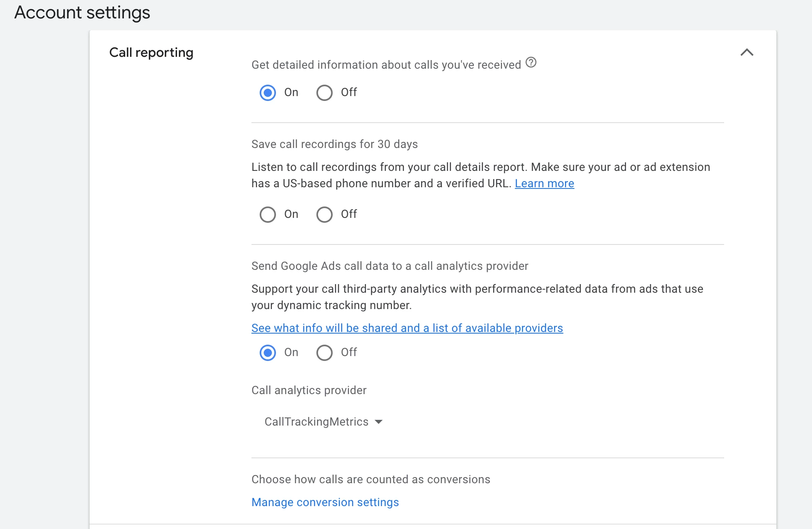Screen dimensions: 812x529
Task: Click the Choose how calls are counted text
Action: coord(370,480)
